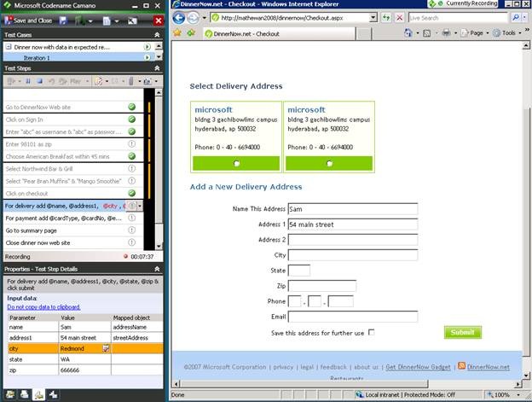Screen dimensions: 532x402
Task: Collapse the Properties - Test Step Details panel
Action: (157, 269)
